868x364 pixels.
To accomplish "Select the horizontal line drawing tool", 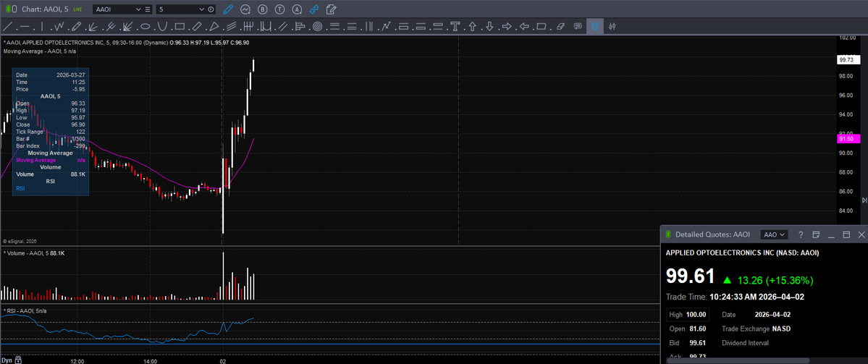I will [25, 27].
